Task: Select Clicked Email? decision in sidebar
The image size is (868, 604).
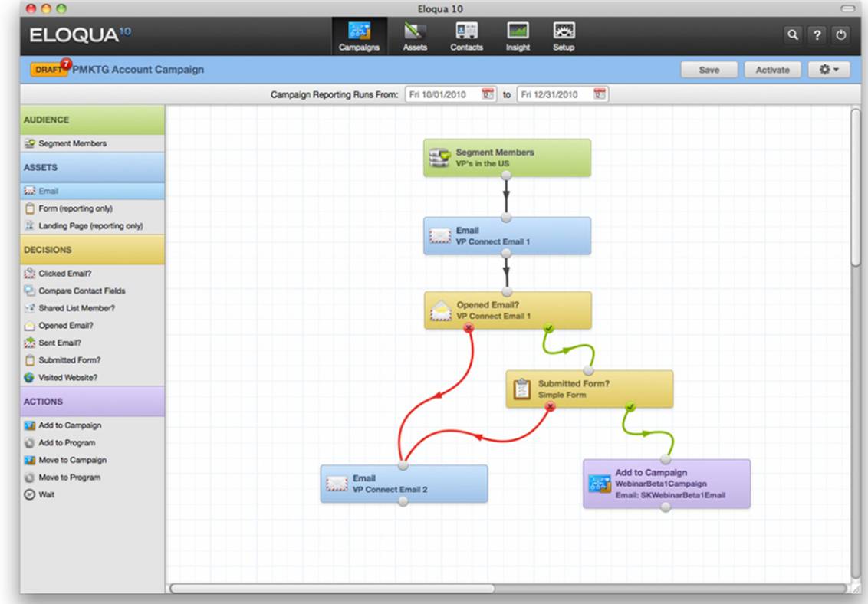Action: point(65,274)
